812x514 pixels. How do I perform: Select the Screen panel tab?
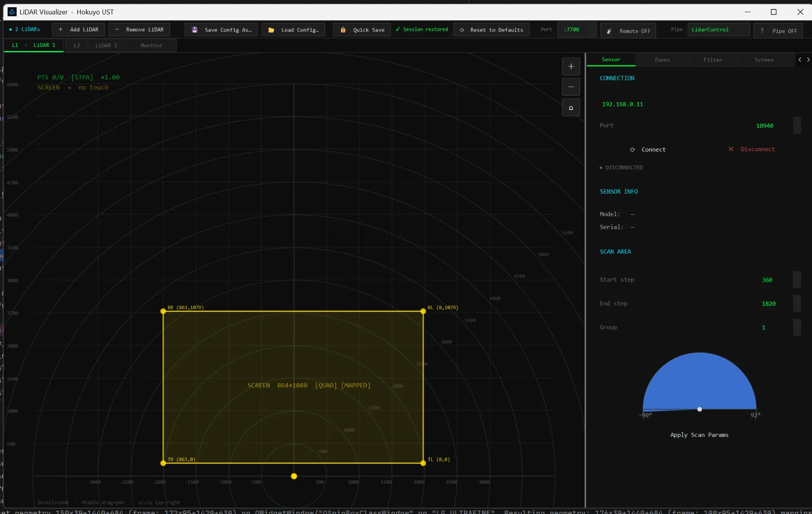[764, 60]
